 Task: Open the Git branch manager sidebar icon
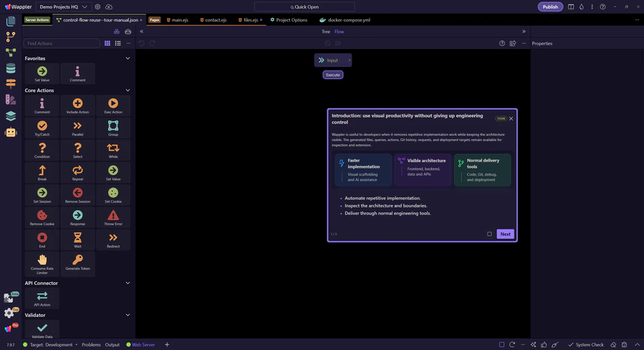click(x=11, y=36)
